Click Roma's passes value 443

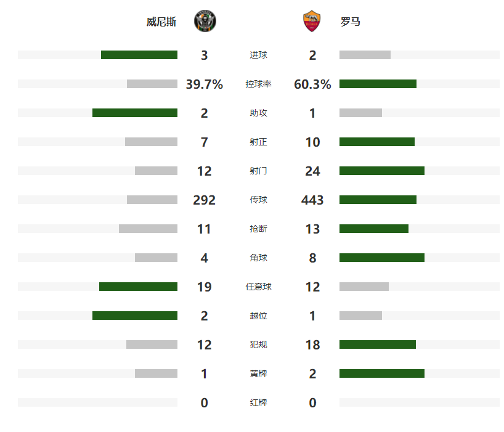coord(312,200)
